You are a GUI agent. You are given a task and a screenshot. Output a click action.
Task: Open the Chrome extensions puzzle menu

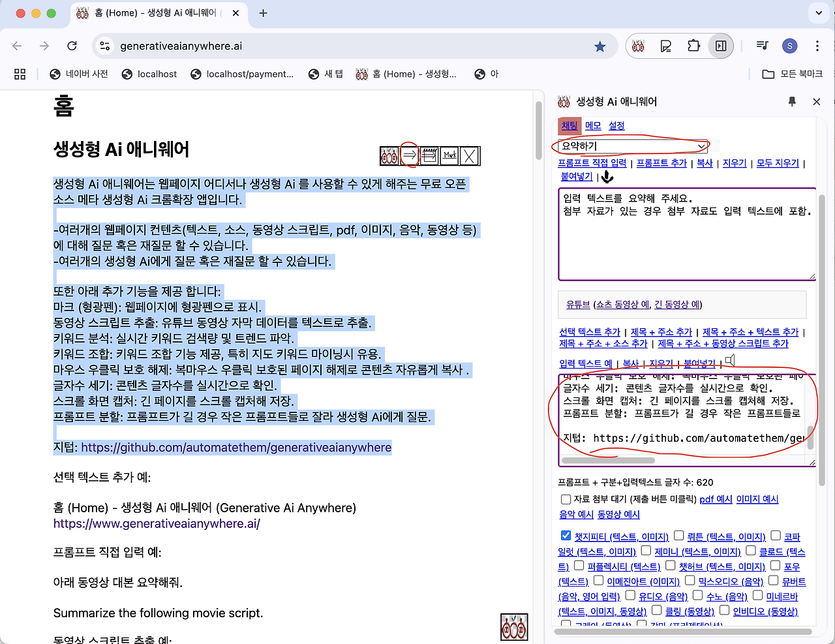coord(693,46)
